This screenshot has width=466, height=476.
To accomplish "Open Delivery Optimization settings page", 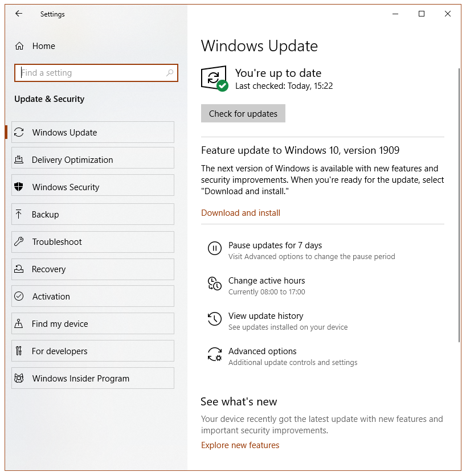I will (x=93, y=158).
